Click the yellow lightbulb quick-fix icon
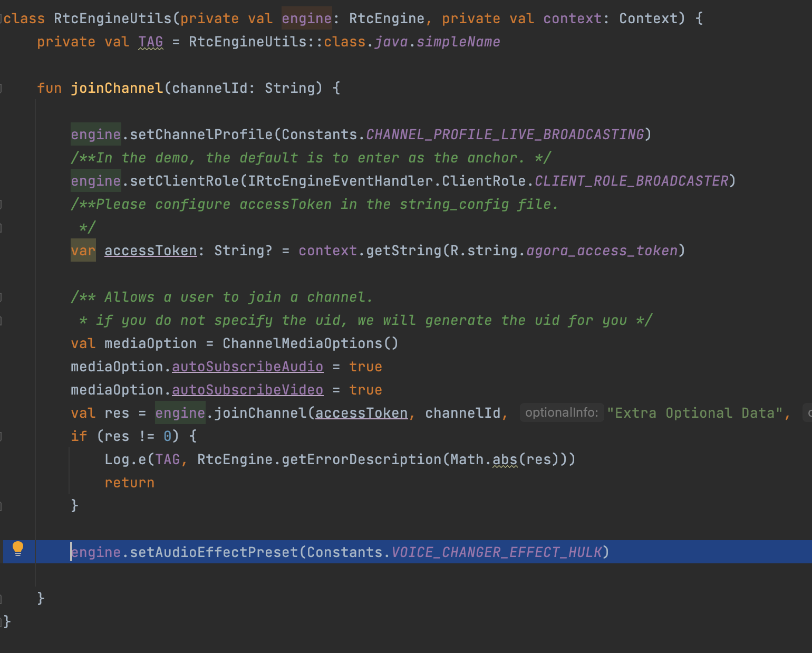The image size is (812, 653). click(17, 549)
